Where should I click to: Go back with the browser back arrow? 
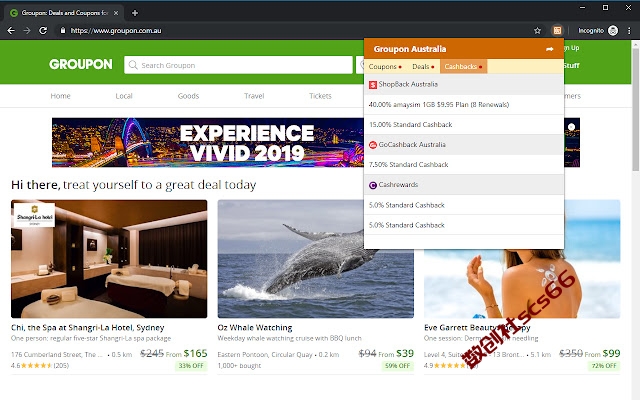coord(11,31)
